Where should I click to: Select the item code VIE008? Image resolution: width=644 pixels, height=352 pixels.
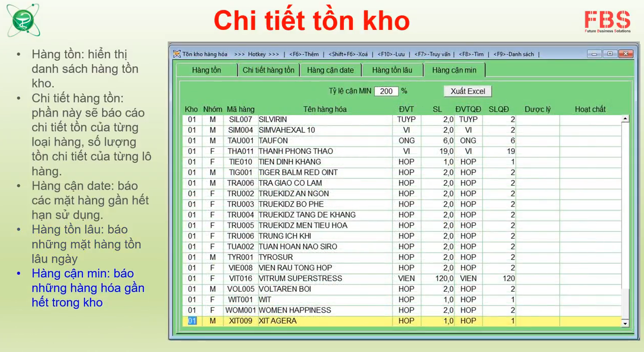[x=241, y=268]
